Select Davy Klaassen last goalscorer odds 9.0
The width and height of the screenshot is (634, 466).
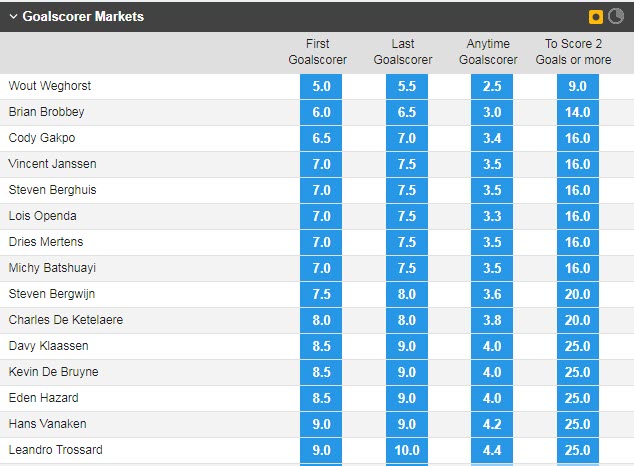point(407,347)
